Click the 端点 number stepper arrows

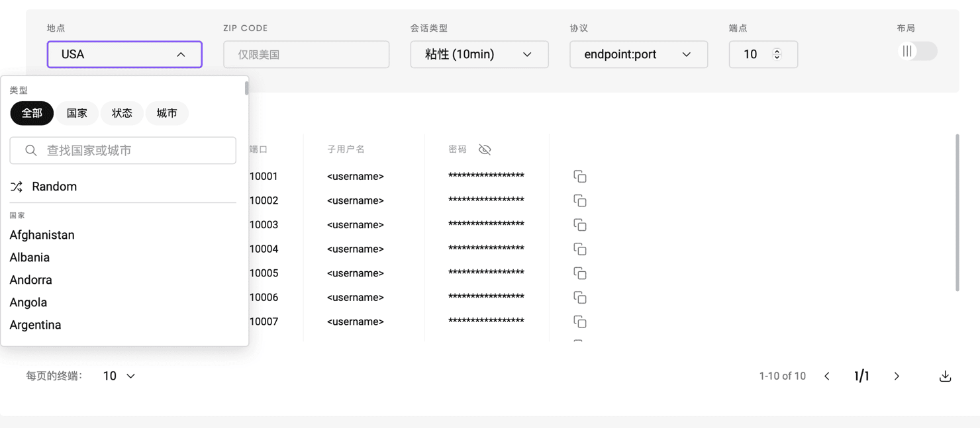point(777,54)
